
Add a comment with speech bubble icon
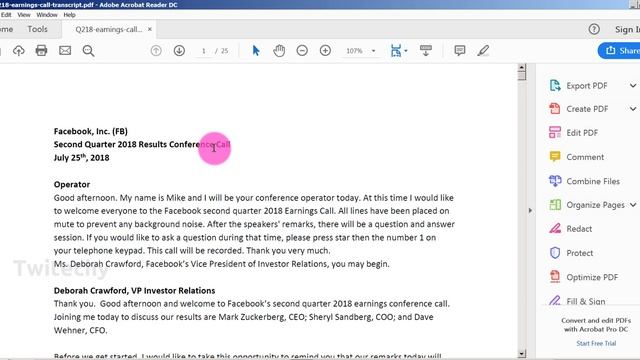[460, 51]
